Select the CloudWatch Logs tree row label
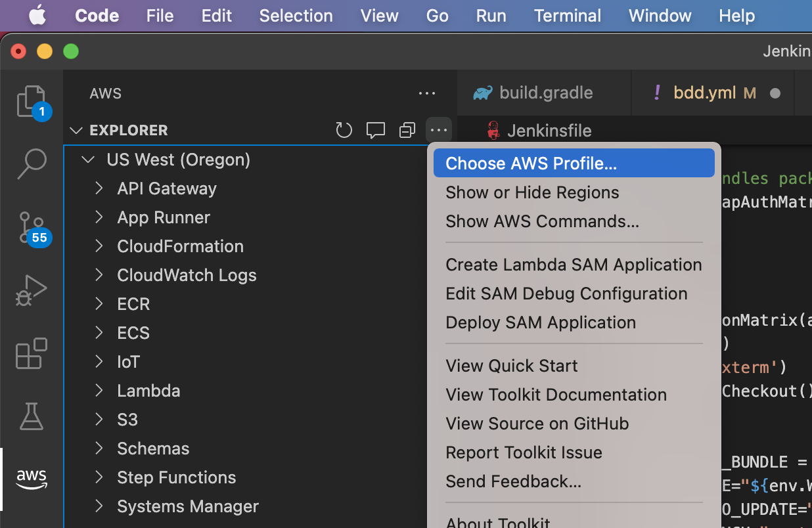This screenshot has width=812, height=528. pos(187,275)
